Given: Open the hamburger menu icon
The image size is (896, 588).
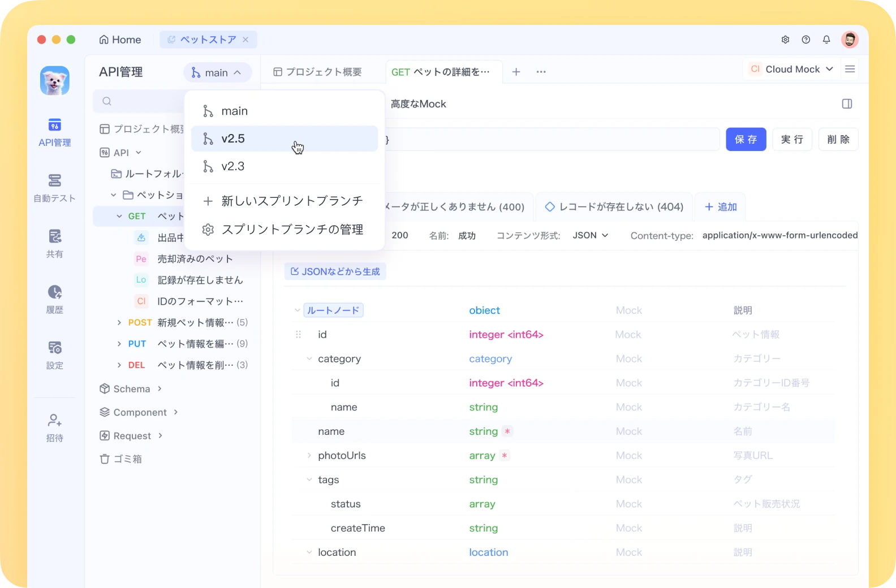Looking at the screenshot, I should pos(850,69).
